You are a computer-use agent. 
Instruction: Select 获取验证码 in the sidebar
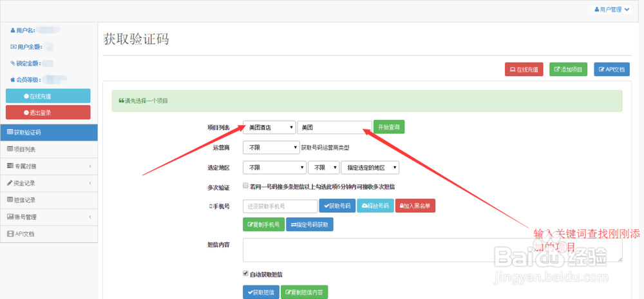click(x=49, y=132)
